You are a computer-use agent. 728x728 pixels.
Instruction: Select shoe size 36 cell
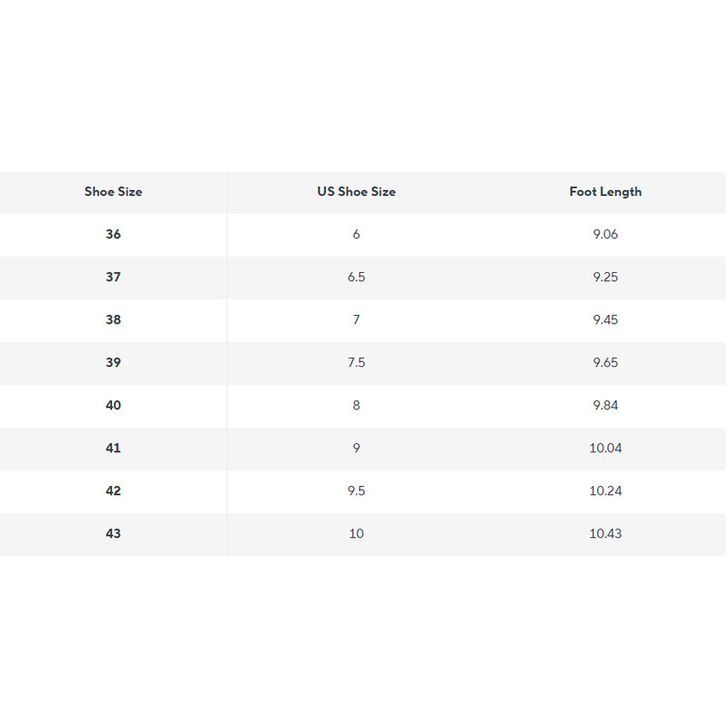(x=113, y=234)
